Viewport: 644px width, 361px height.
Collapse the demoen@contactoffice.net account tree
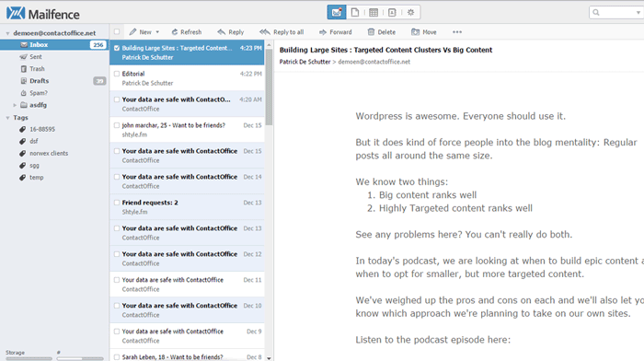[x=7, y=33]
